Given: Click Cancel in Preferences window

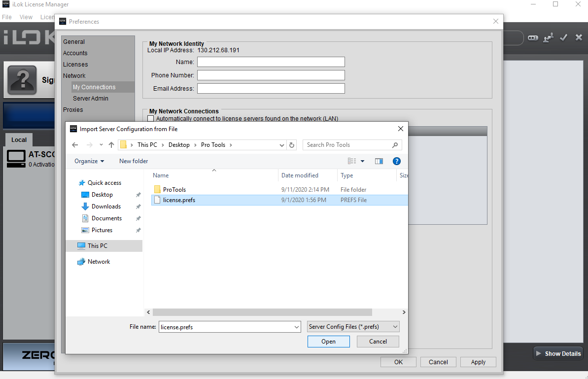Looking at the screenshot, I should (438, 362).
